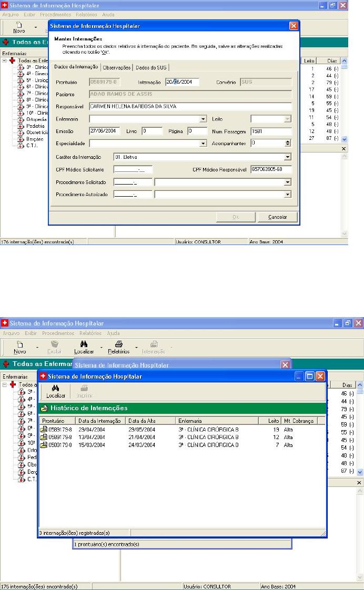Select the 5ª - Urolog tree item behind the Manter Internações dialog
The image size is (364, 590).
coord(37,80)
